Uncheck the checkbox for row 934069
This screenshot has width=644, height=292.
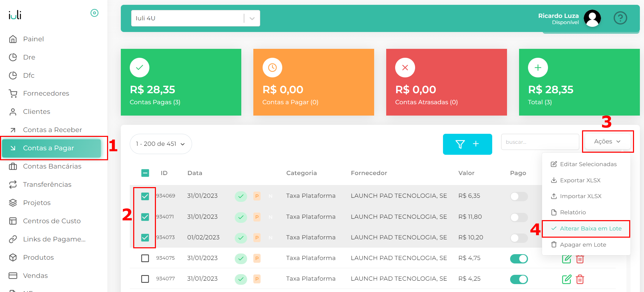pyautogui.click(x=145, y=196)
